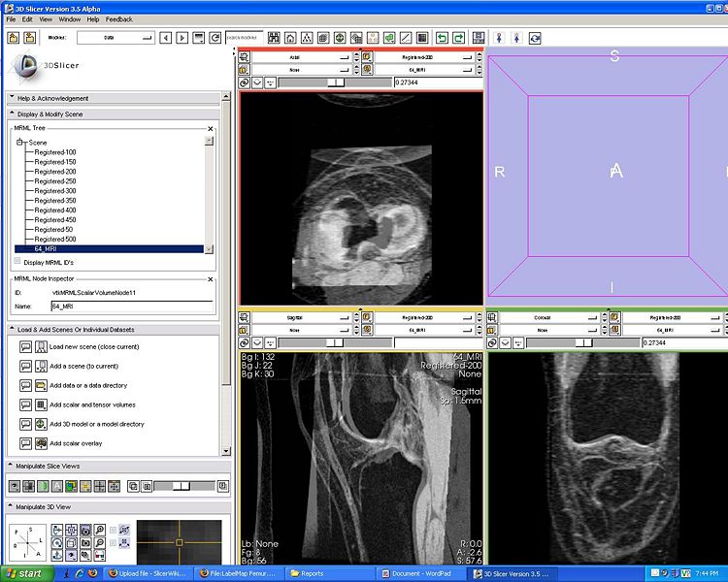Open the Modules dropdown showing Data
Viewport: 728px width, 582px height.
click(115, 38)
